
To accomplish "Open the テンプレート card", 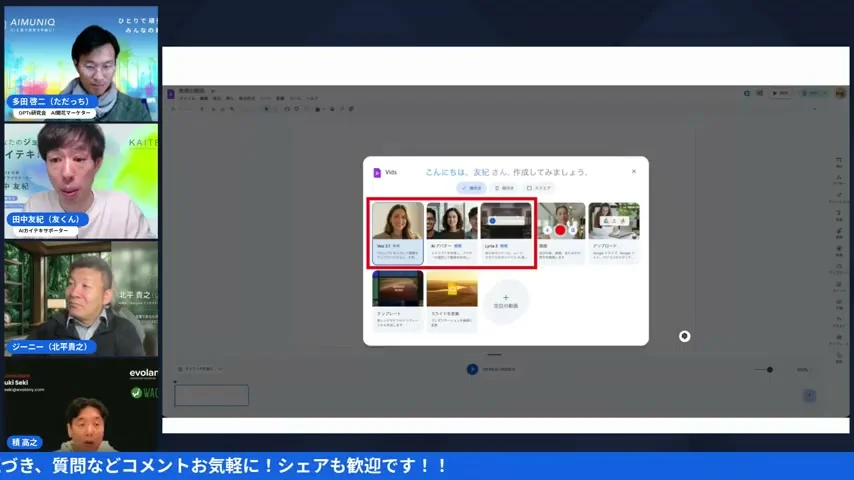I will (x=398, y=301).
